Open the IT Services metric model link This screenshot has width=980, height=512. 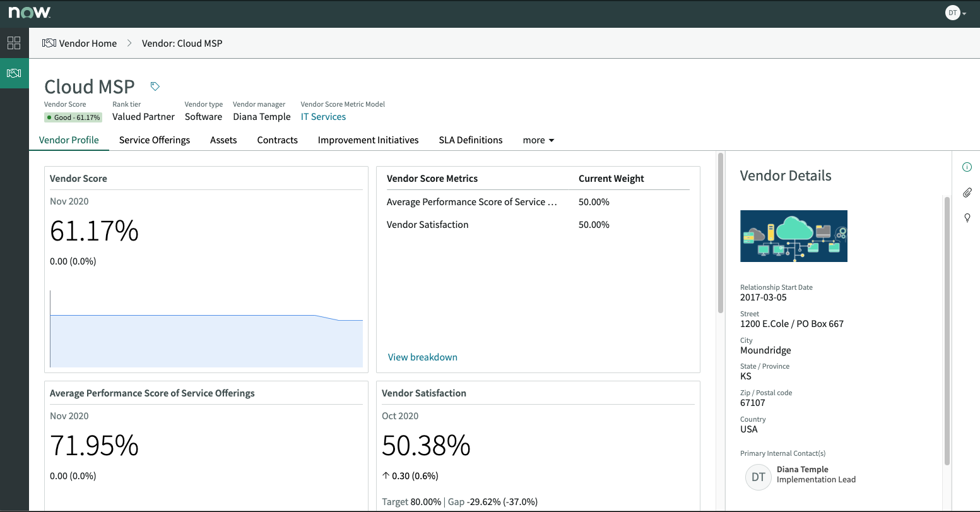coord(323,116)
